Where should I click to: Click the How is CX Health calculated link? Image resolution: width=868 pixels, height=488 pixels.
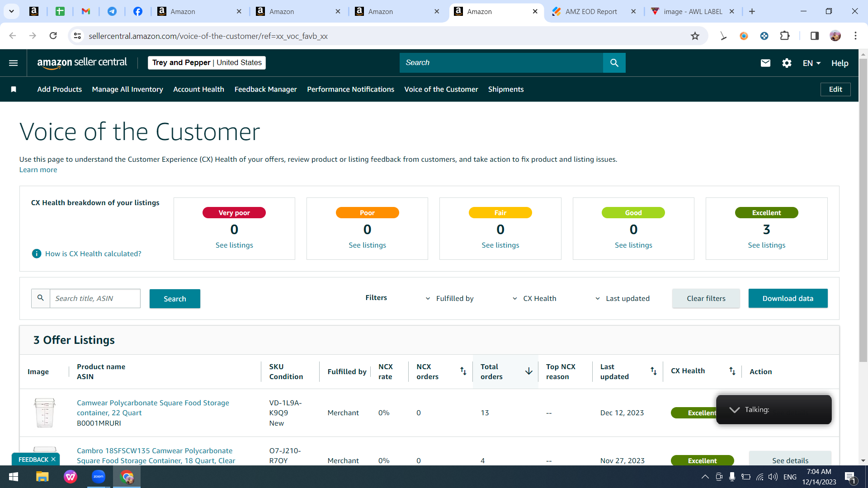(x=93, y=254)
